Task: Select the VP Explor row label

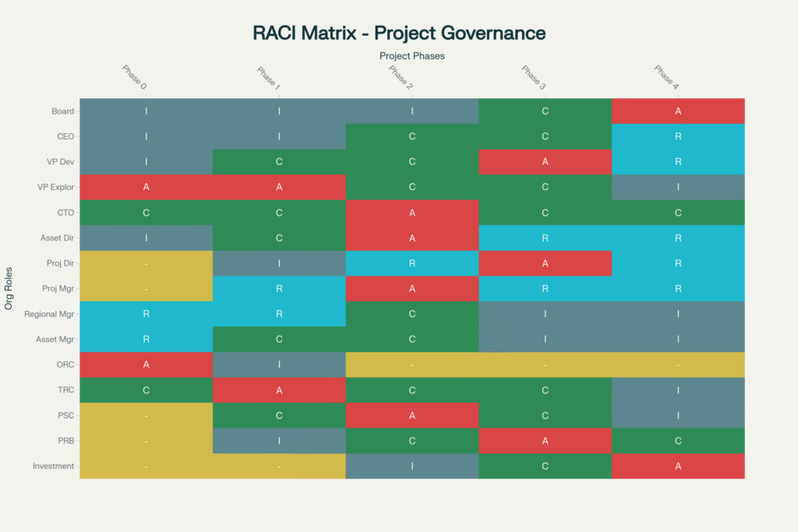Action: coord(55,187)
